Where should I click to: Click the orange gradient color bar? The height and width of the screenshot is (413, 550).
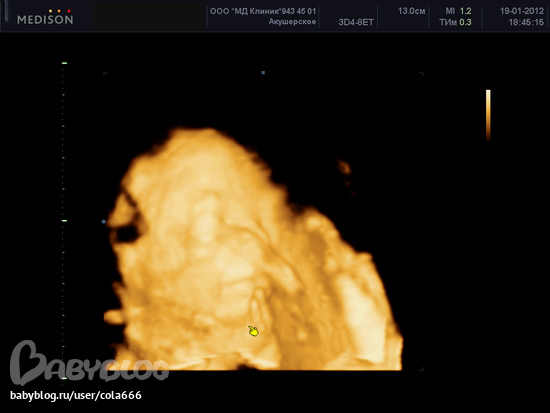(x=488, y=115)
